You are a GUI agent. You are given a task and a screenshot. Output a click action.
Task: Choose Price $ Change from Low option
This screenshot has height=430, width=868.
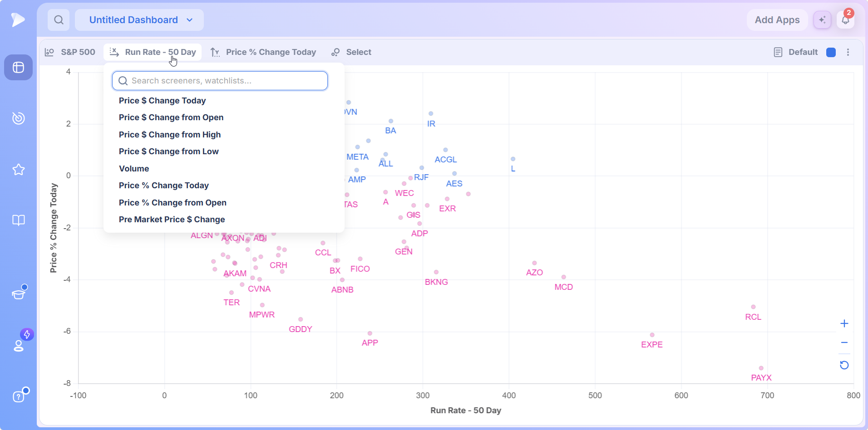click(x=169, y=151)
